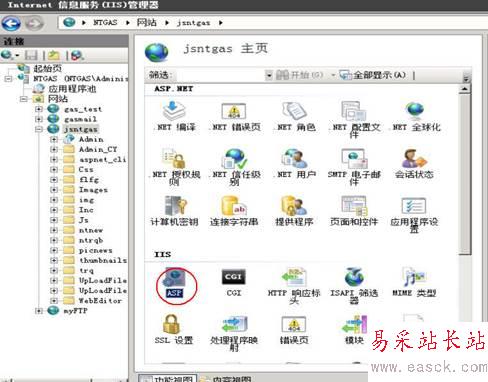
Task: Open the IIS 错误页 icon
Action: point(294,325)
